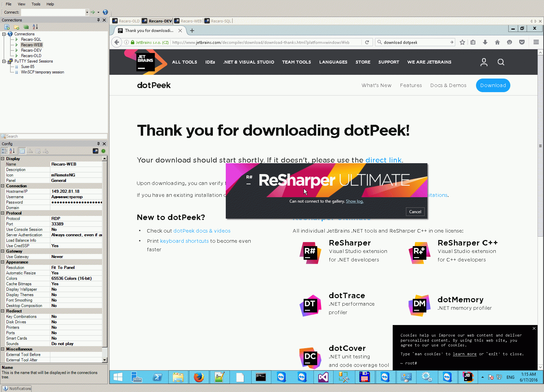Click the dotTrace DT product icon
544x392 pixels.
(x=310, y=305)
